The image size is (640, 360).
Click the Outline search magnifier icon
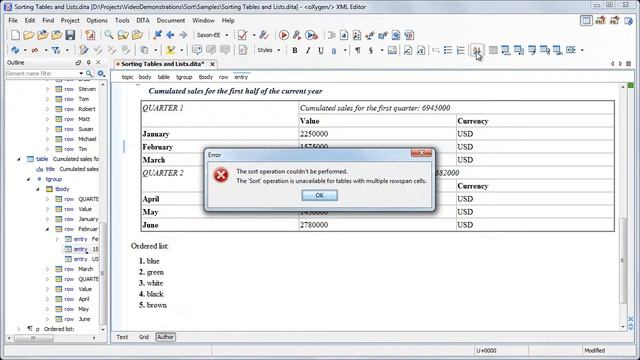[x=89, y=73]
